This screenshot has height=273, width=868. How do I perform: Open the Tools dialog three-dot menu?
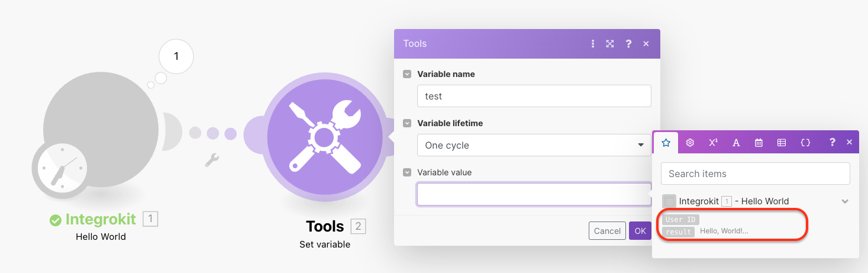(x=592, y=44)
